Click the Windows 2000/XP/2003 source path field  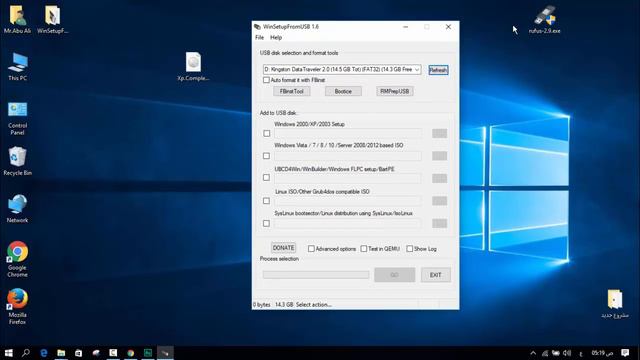tap(348, 133)
